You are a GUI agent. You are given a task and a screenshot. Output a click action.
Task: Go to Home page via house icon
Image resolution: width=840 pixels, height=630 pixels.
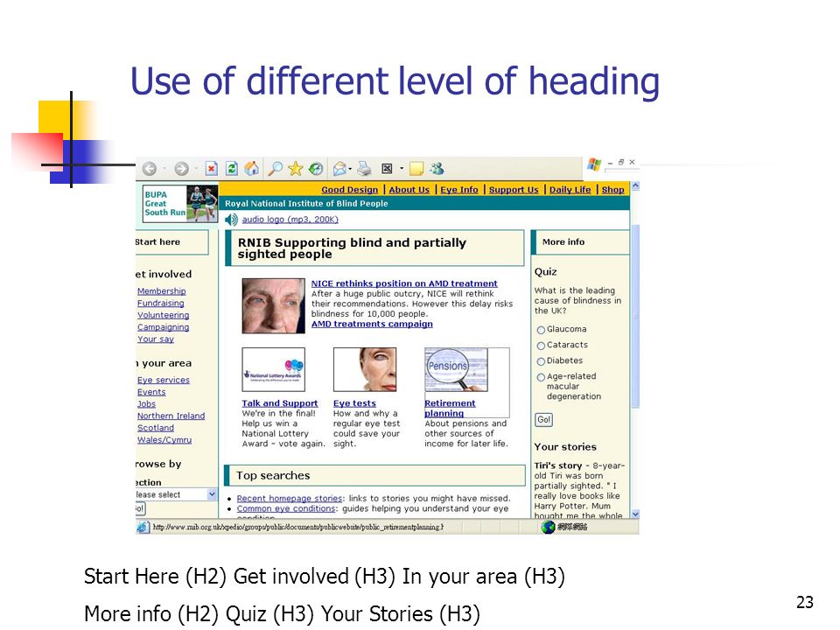(251, 169)
